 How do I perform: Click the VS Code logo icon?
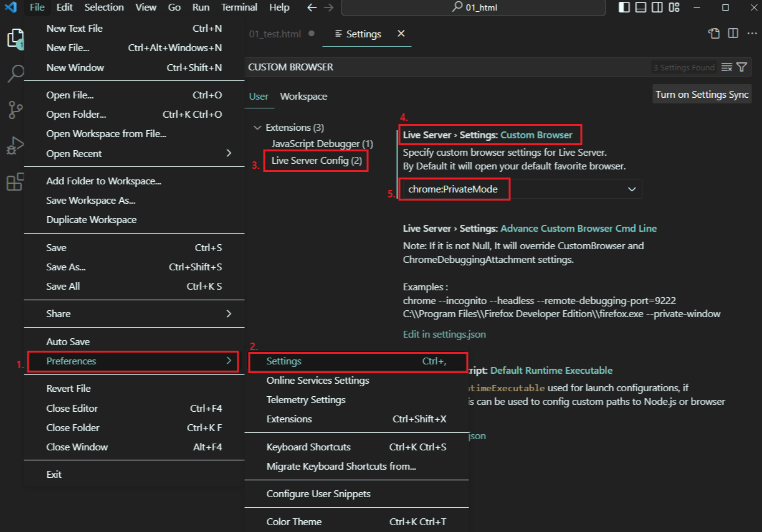(x=11, y=7)
